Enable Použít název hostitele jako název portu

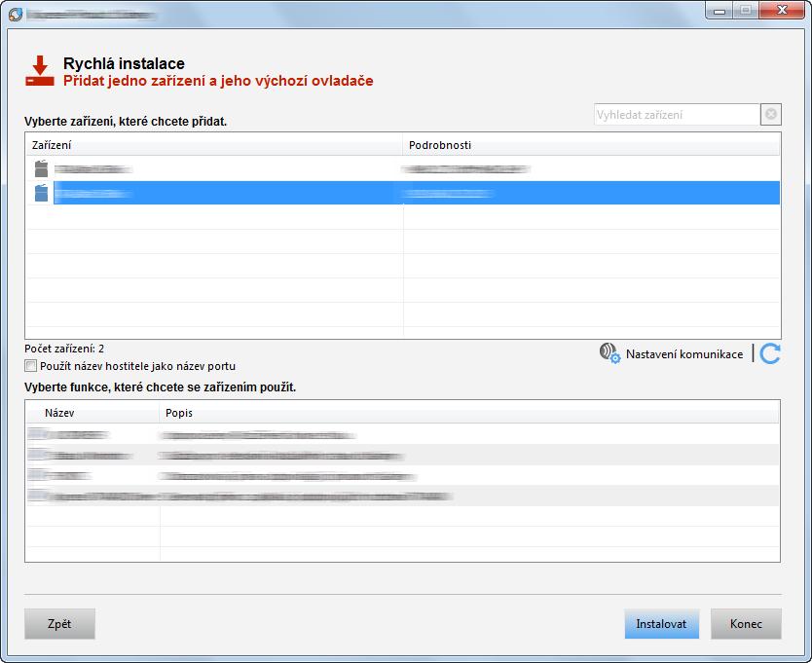point(31,366)
